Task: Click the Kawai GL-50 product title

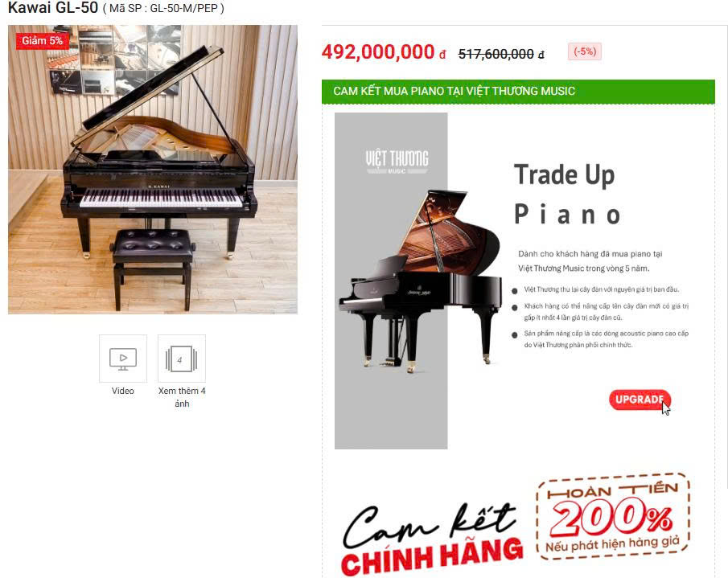Action: [53, 7]
